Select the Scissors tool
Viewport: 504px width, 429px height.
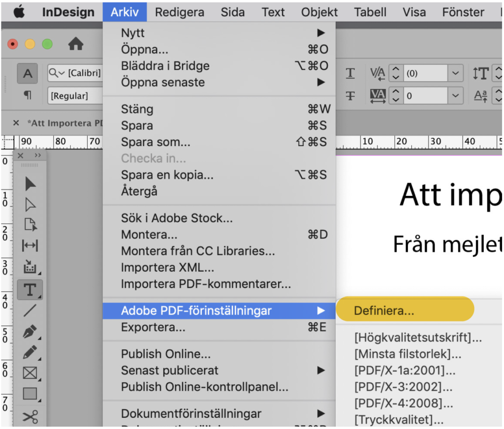[30, 417]
